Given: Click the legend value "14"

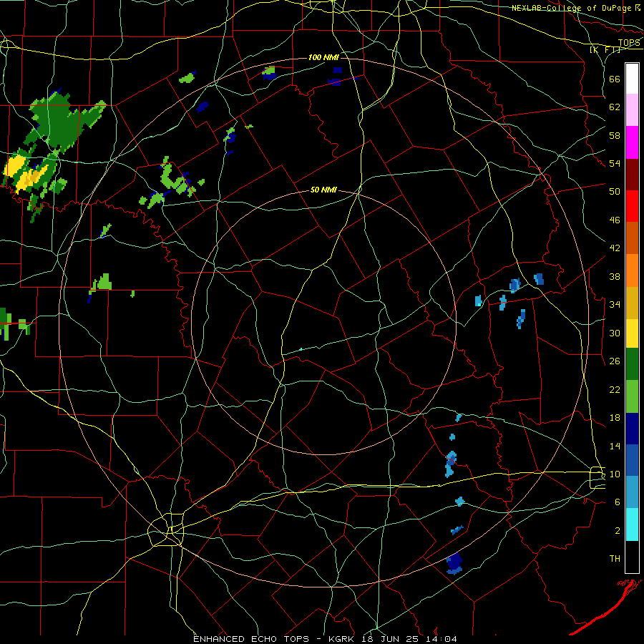Looking at the screenshot, I should point(615,446).
